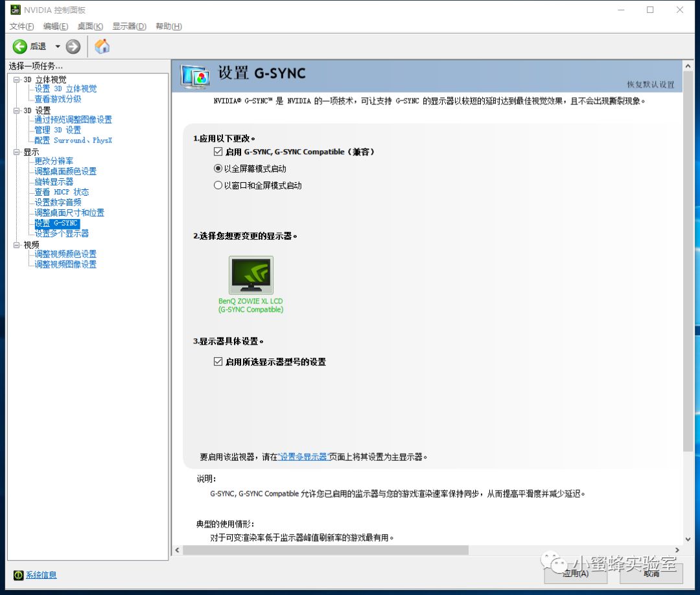The height and width of the screenshot is (595, 700).
Task: Click the green Back arrow icon
Action: click(x=19, y=47)
